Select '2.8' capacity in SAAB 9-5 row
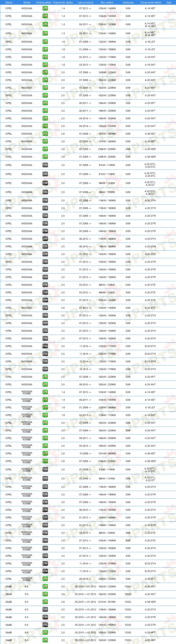 coord(63,602)
